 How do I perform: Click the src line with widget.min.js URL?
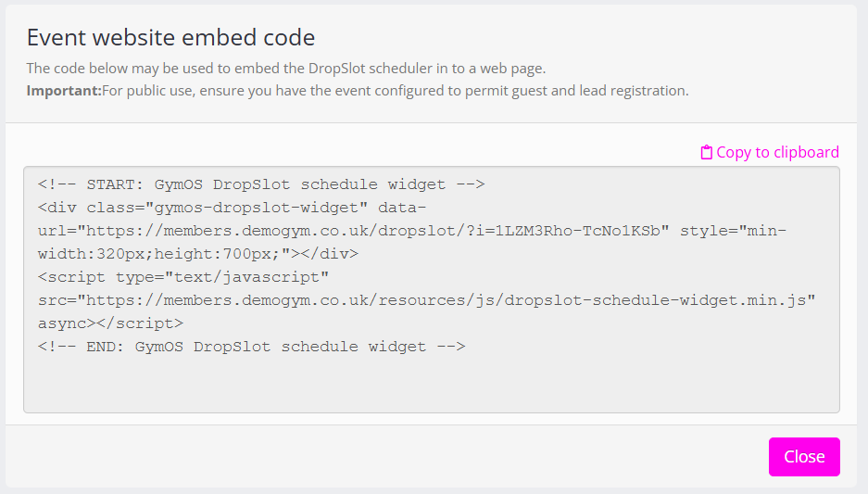(426, 300)
